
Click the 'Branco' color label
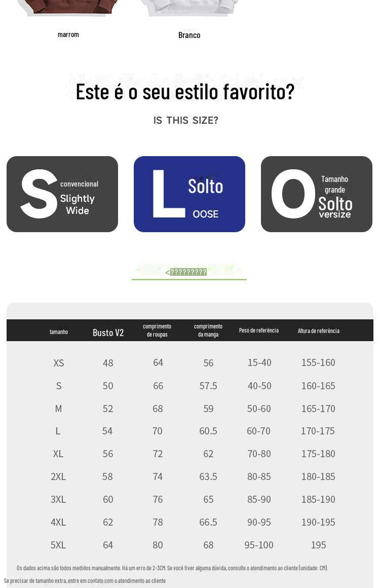pos(189,35)
